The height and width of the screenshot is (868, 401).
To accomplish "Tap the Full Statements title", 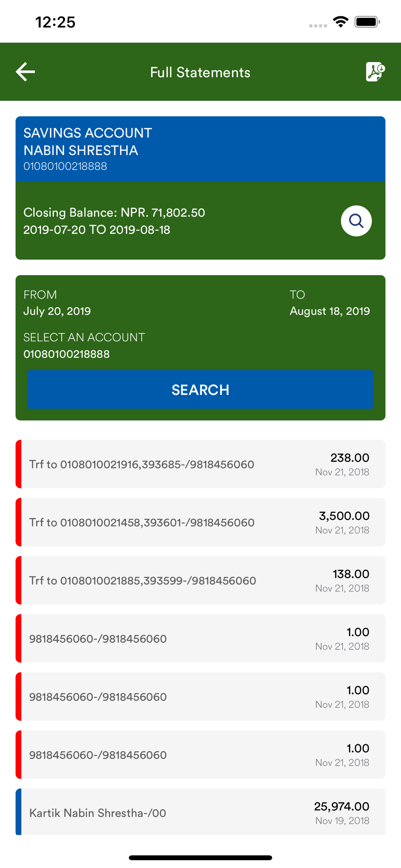I will pyautogui.click(x=200, y=72).
